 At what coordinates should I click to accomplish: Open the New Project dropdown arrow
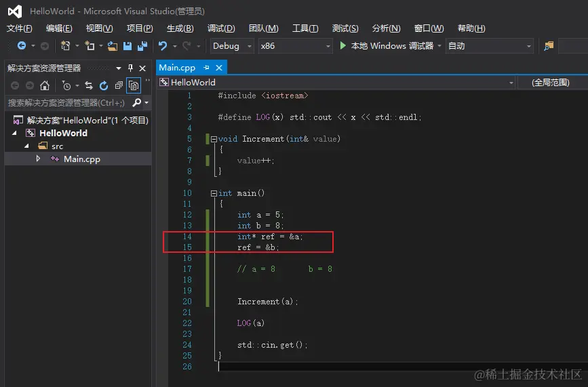tap(77, 45)
